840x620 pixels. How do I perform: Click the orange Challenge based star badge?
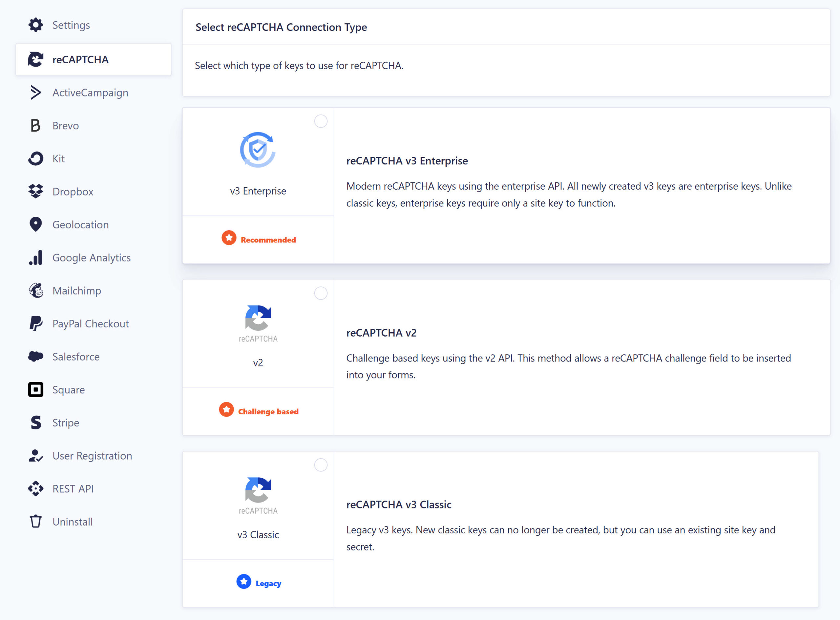click(x=226, y=410)
